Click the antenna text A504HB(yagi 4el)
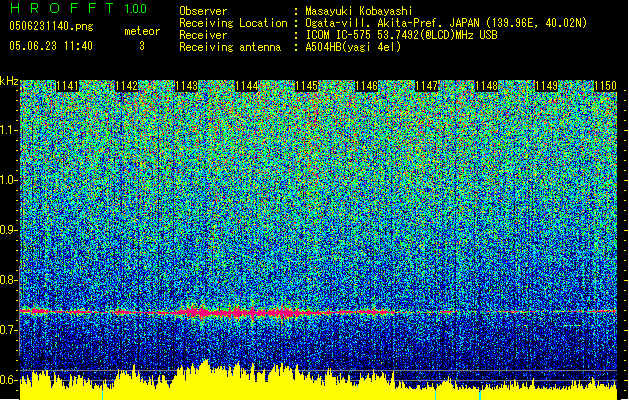The width and height of the screenshot is (629, 400). pos(353,47)
